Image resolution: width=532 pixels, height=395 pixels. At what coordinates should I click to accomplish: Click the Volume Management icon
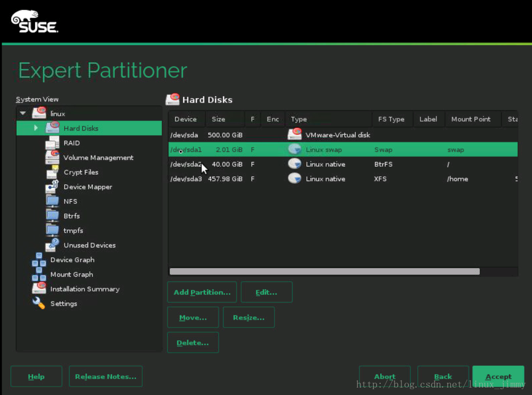pyautogui.click(x=52, y=157)
